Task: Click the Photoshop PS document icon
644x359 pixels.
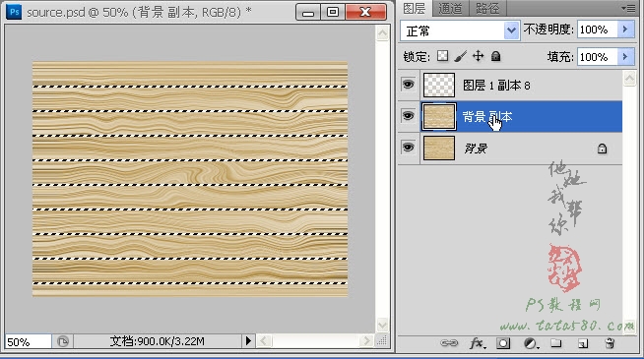Action: (14, 12)
